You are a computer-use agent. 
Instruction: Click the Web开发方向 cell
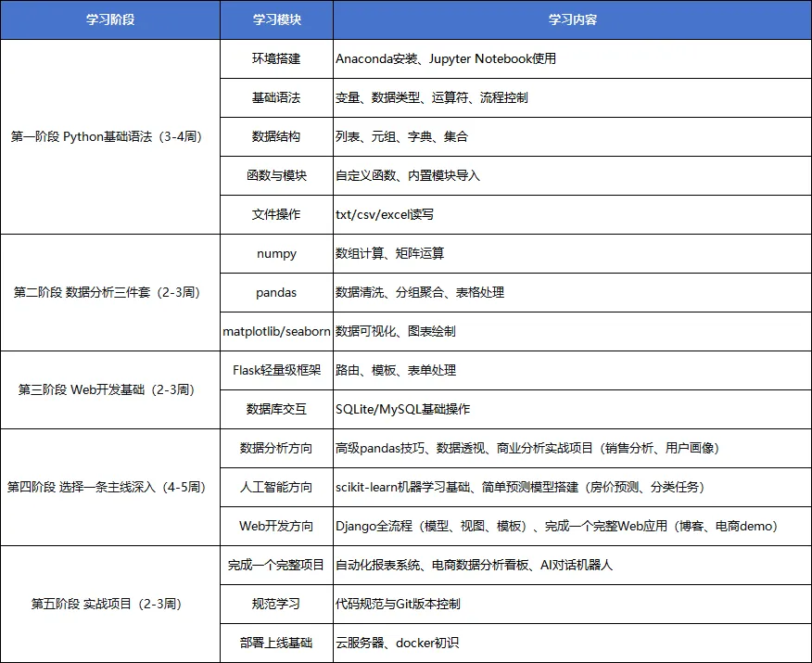point(276,527)
